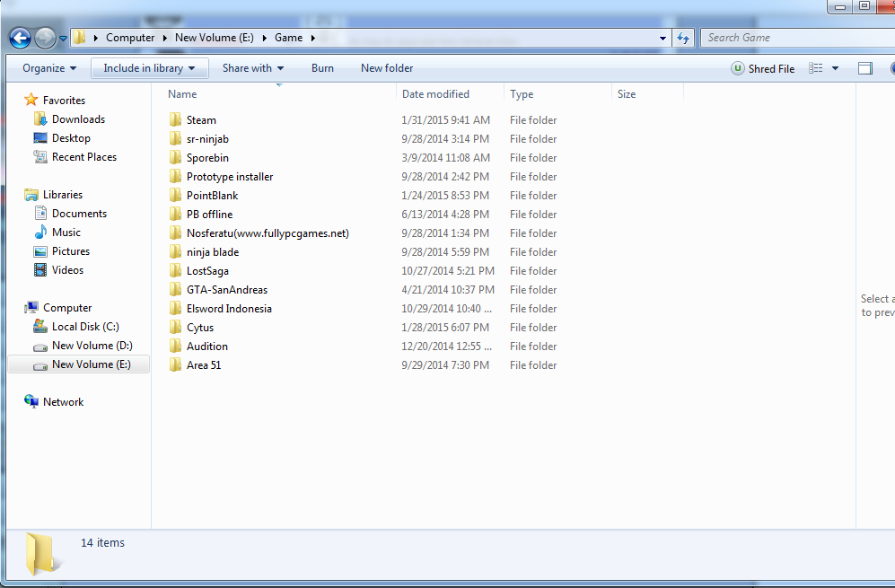Viewport: 895px width, 588px height.
Task: Click the Search Game input field
Action: tap(797, 38)
